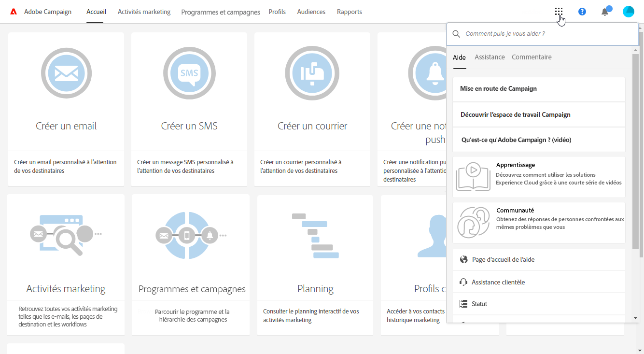Click the Activités marketing card title
644x354 pixels.
(x=66, y=289)
